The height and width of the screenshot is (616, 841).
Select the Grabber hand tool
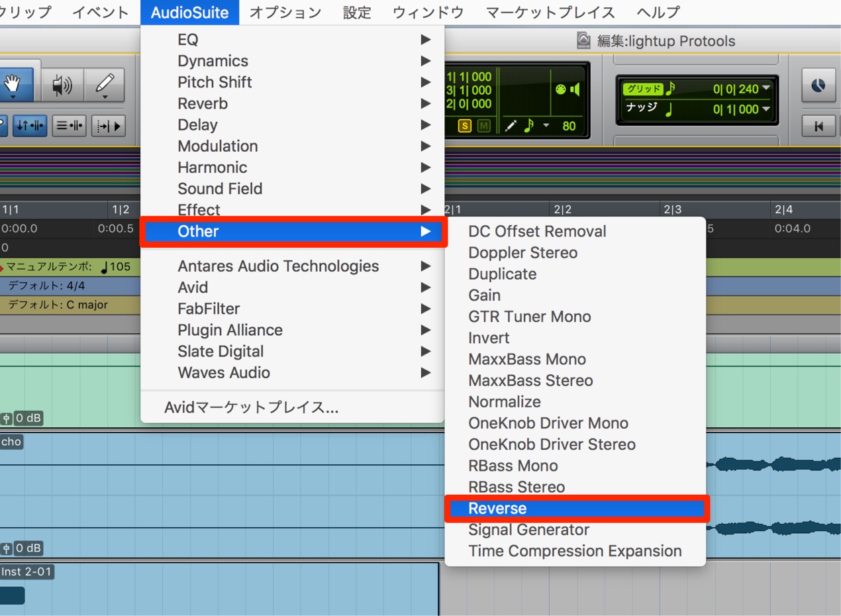pos(17,83)
